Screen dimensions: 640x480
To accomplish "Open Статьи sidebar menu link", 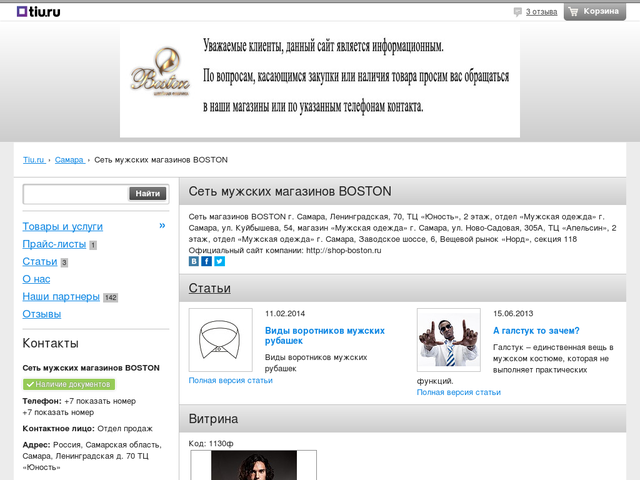I will click(x=40, y=262).
